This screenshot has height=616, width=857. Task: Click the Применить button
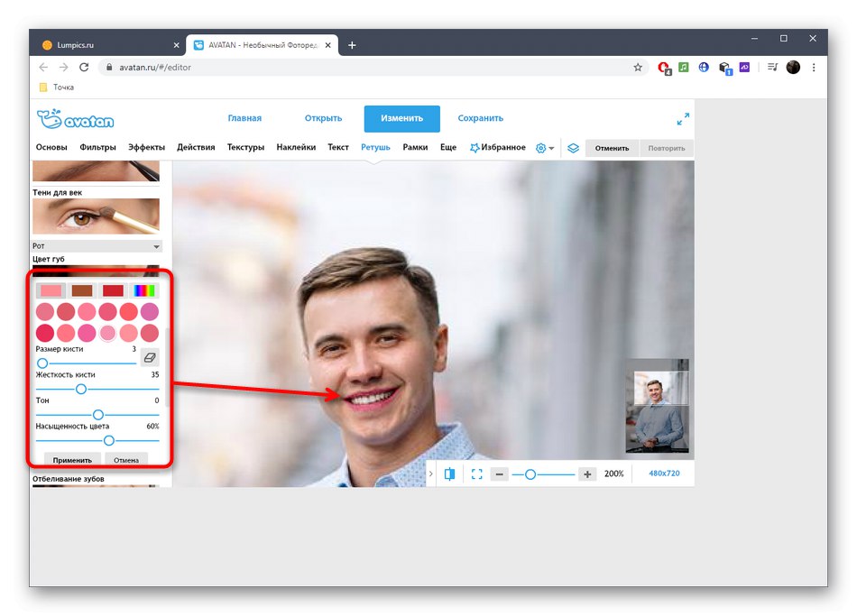pyautogui.click(x=73, y=460)
